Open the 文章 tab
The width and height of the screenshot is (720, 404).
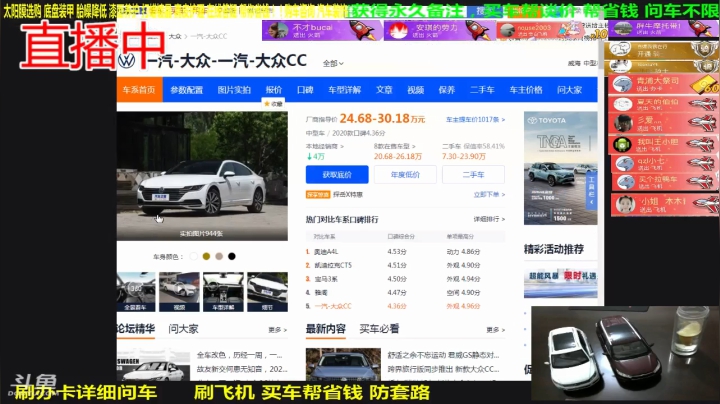point(384,90)
